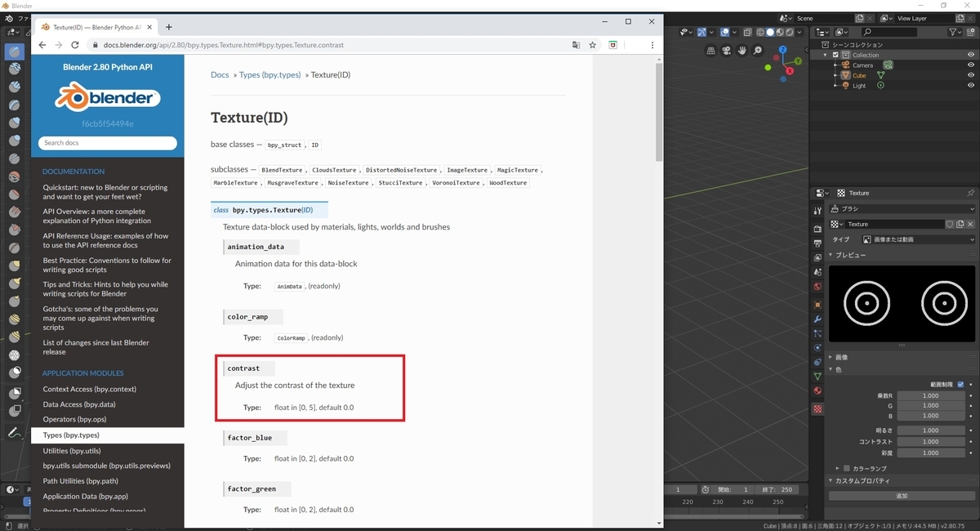Click the red X axis gizmo
980x531 pixels.
point(790,71)
